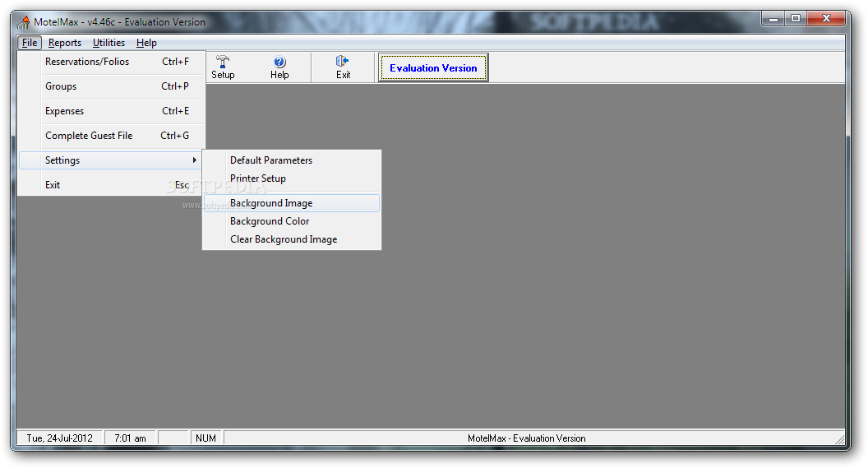This screenshot has width=868, height=468.
Task: Click the Evaluation Version button
Action: pyautogui.click(x=433, y=67)
